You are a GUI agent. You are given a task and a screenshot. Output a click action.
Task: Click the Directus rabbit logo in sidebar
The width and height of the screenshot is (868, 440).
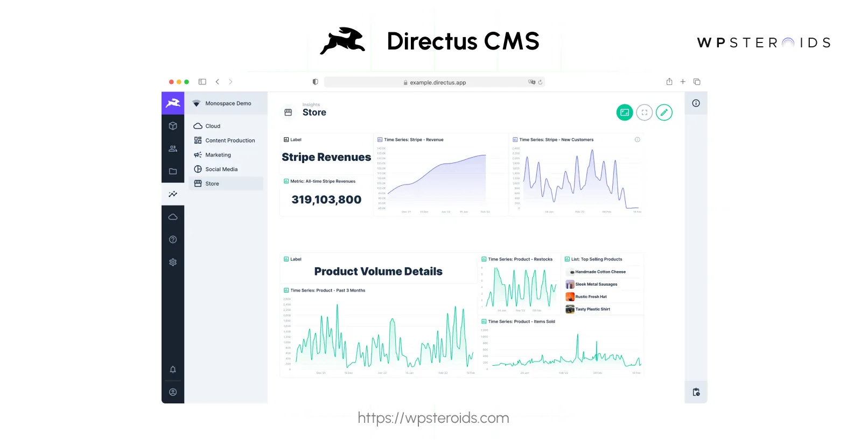pos(173,103)
